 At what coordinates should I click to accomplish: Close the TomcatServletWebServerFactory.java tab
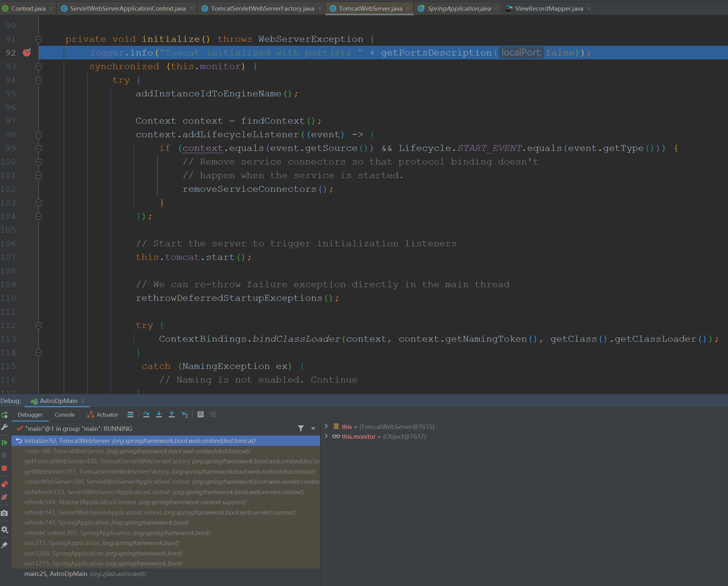320,9
